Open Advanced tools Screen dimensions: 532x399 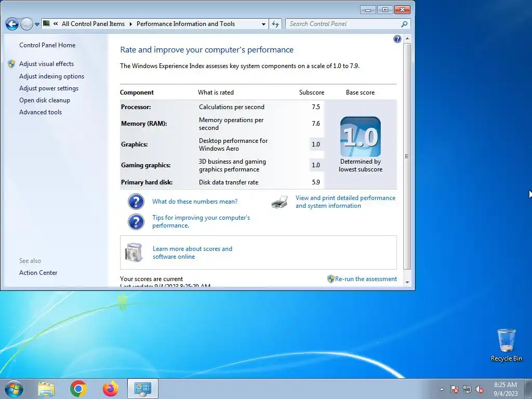(41, 112)
